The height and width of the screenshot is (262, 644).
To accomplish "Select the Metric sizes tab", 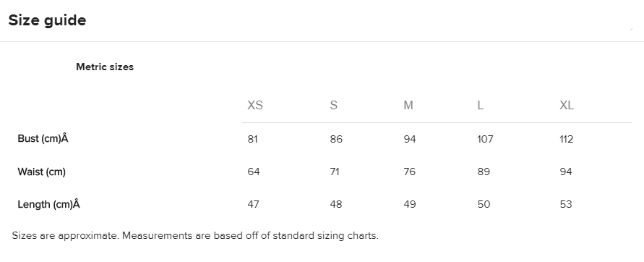I will 105,67.
